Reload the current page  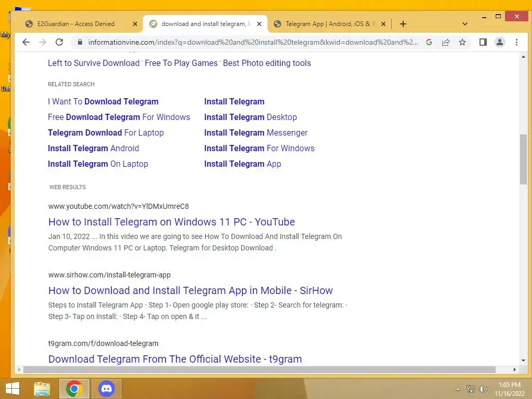[59, 42]
